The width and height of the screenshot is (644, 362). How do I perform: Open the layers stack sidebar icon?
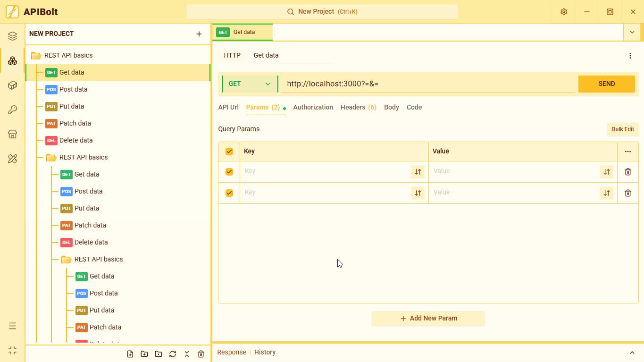coord(13,36)
